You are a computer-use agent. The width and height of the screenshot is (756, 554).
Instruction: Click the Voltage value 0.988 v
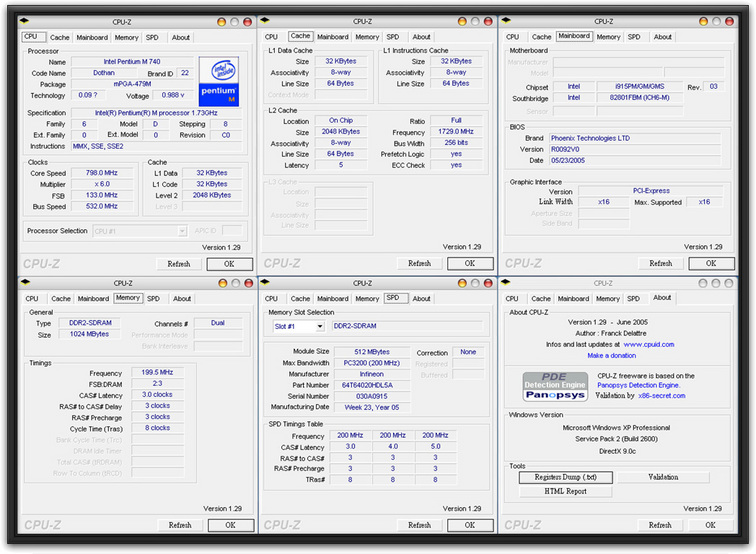tap(173, 95)
